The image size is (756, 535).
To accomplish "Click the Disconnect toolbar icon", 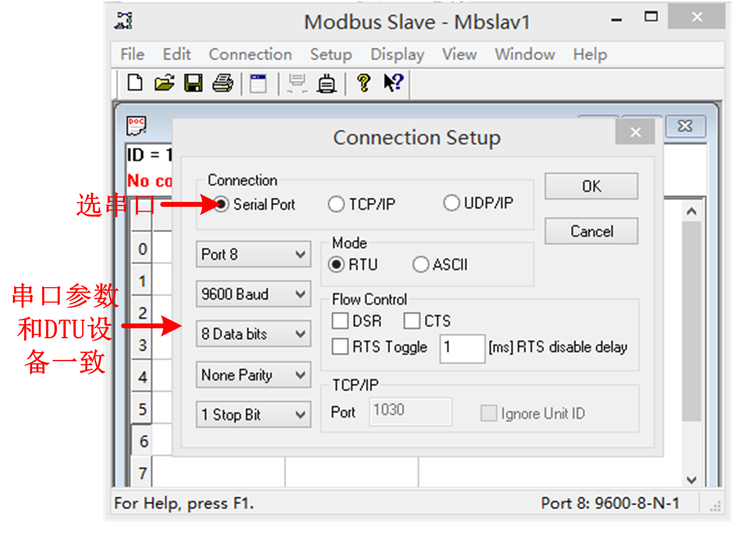I will [x=327, y=83].
